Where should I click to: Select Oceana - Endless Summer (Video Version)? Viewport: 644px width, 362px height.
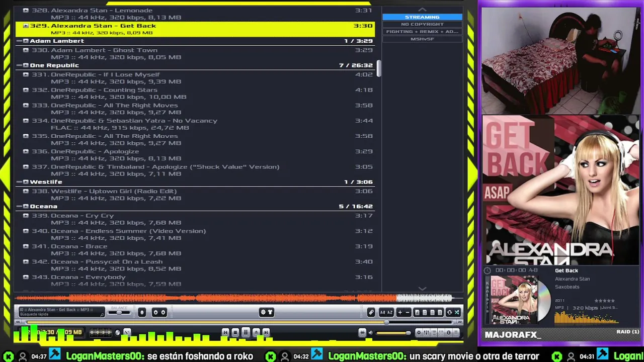tap(196, 234)
